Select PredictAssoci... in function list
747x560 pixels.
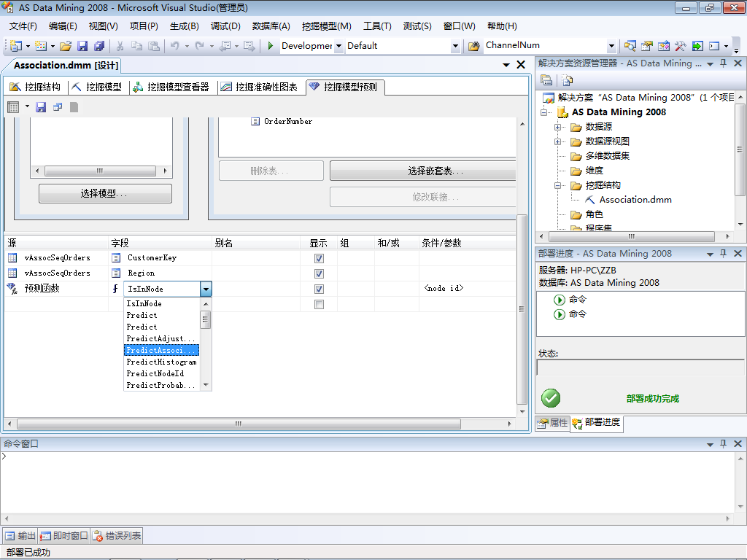pyautogui.click(x=161, y=350)
